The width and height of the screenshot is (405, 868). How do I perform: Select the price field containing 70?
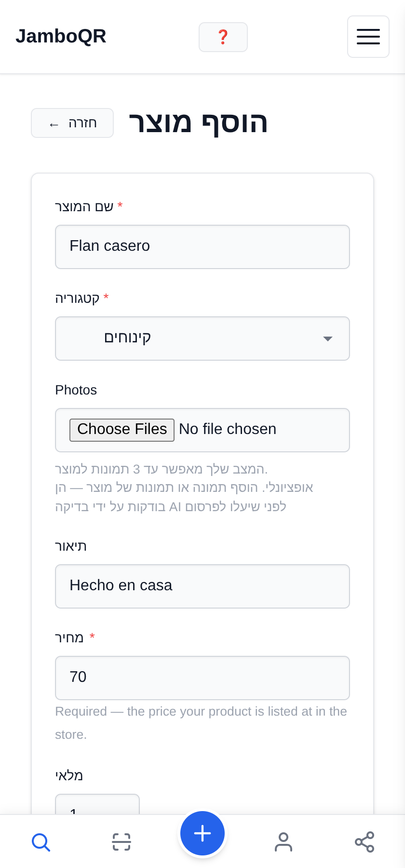pyautogui.click(x=202, y=678)
